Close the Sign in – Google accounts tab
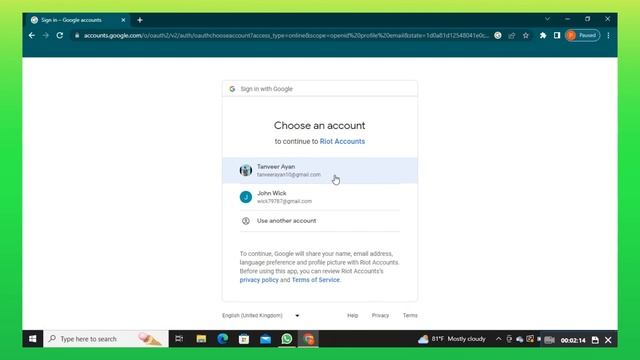640x360 pixels. tap(123, 20)
